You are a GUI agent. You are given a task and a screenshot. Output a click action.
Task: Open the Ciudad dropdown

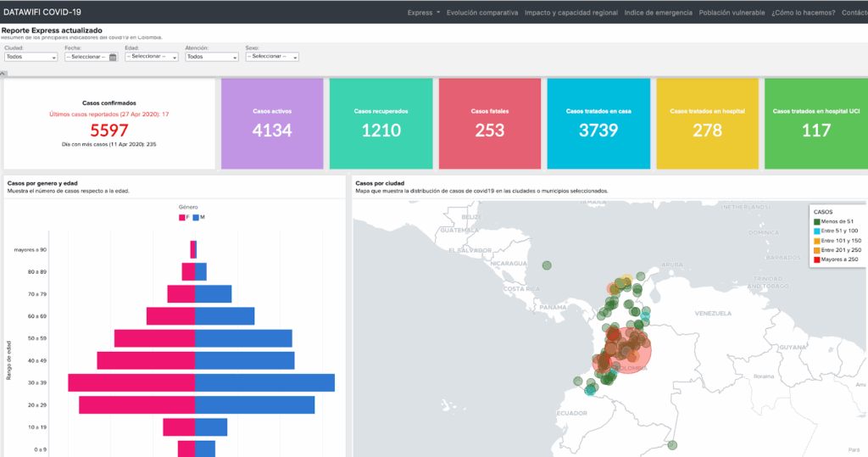coord(29,57)
